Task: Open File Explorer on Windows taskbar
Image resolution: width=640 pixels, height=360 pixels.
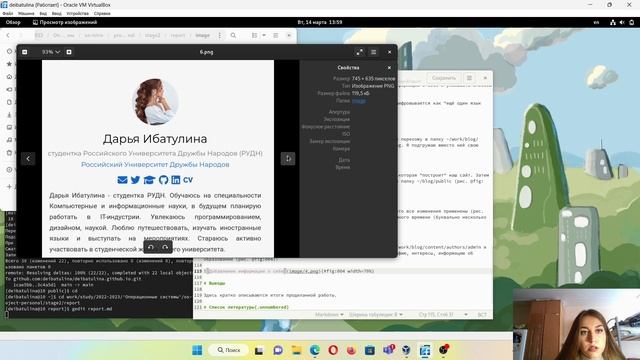Action: [296, 350]
